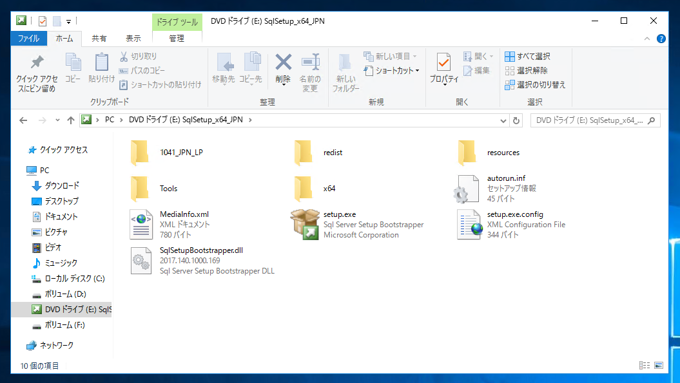680x383 pixels.
Task: Click the red X Delete icon
Action: 283,62
